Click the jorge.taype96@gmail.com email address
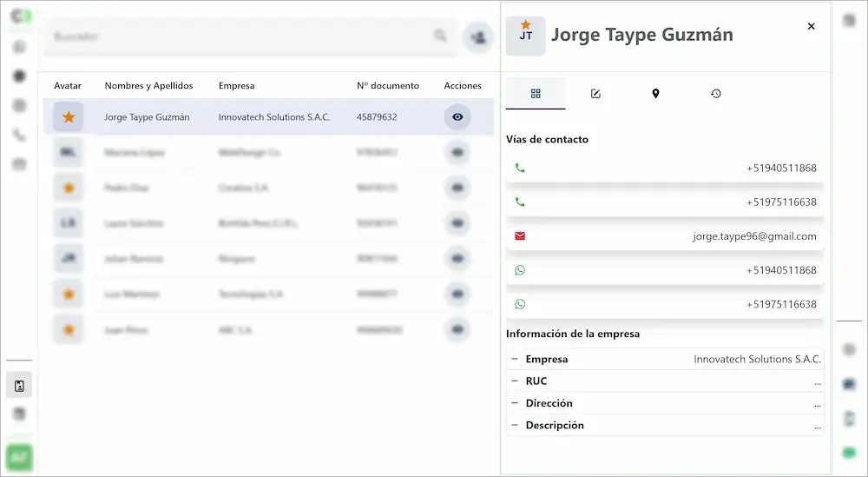Image resolution: width=868 pixels, height=477 pixels. (x=753, y=236)
